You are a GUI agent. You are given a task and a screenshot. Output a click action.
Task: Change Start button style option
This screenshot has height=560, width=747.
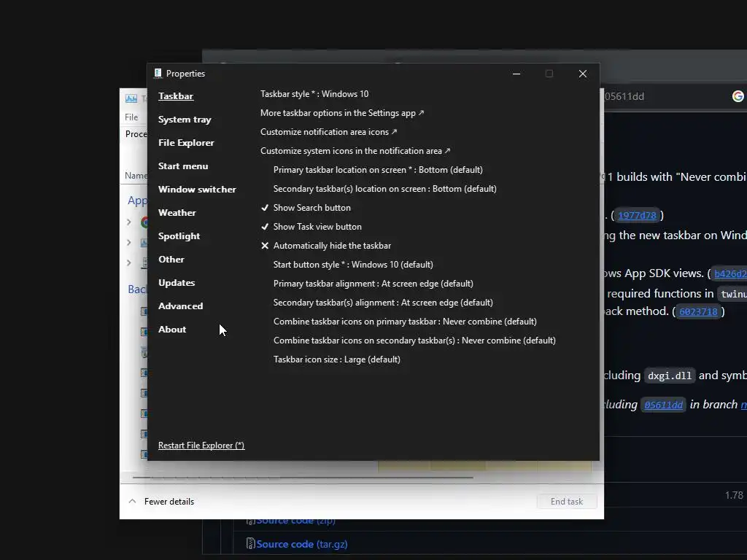tap(353, 265)
